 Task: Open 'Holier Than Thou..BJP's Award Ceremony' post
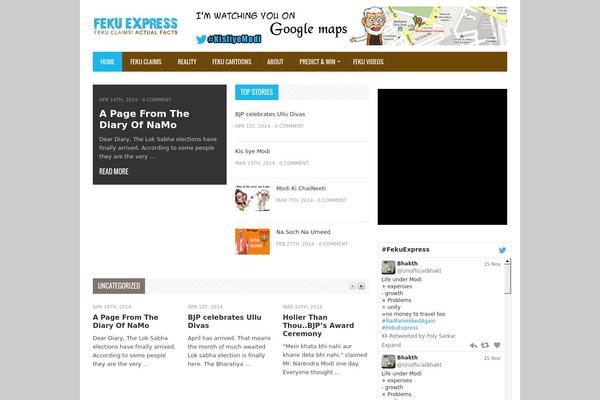tap(318, 325)
